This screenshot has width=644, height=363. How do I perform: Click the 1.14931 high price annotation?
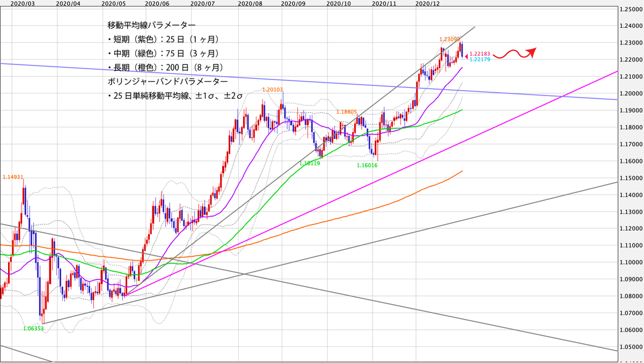[13, 177]
